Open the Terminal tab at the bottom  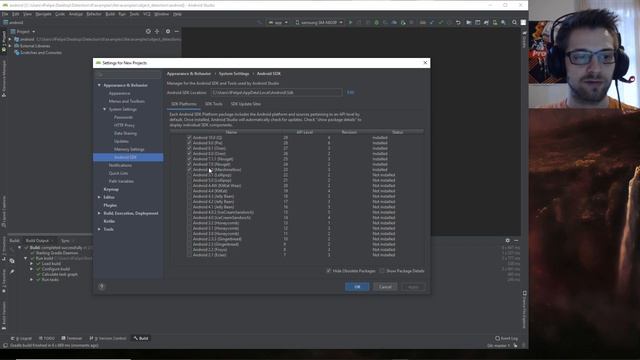click(x=72, y=338)
